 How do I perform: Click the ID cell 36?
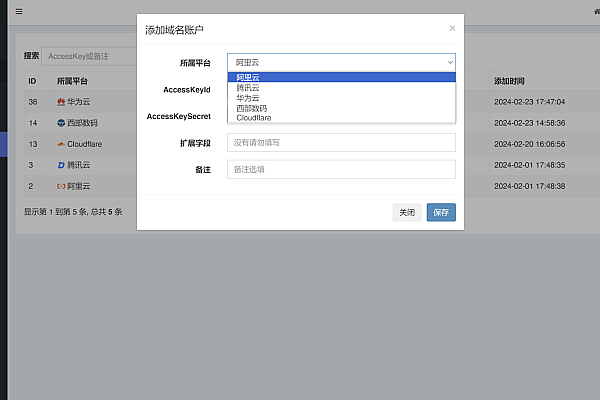pyautogui.click(x=33, y=102)
